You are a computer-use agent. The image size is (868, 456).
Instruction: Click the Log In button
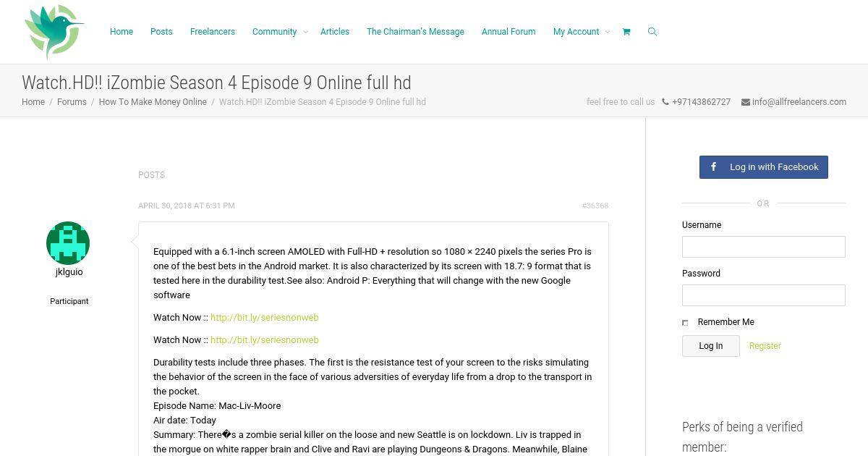click(x=711, y=346)
